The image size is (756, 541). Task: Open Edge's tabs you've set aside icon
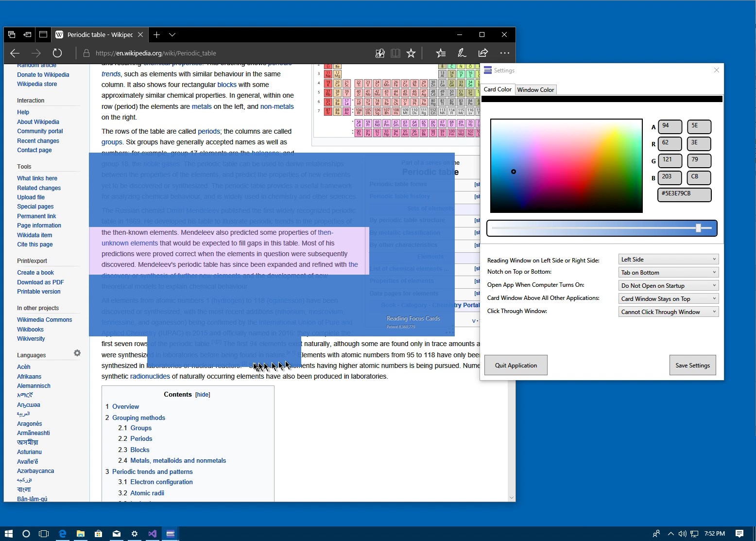pyautogui.click(x=12, y=35)
